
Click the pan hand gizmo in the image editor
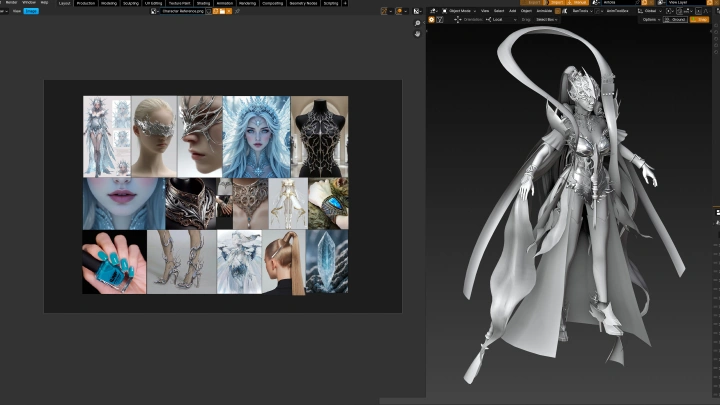pyautogui.click(x=417, y=34)
